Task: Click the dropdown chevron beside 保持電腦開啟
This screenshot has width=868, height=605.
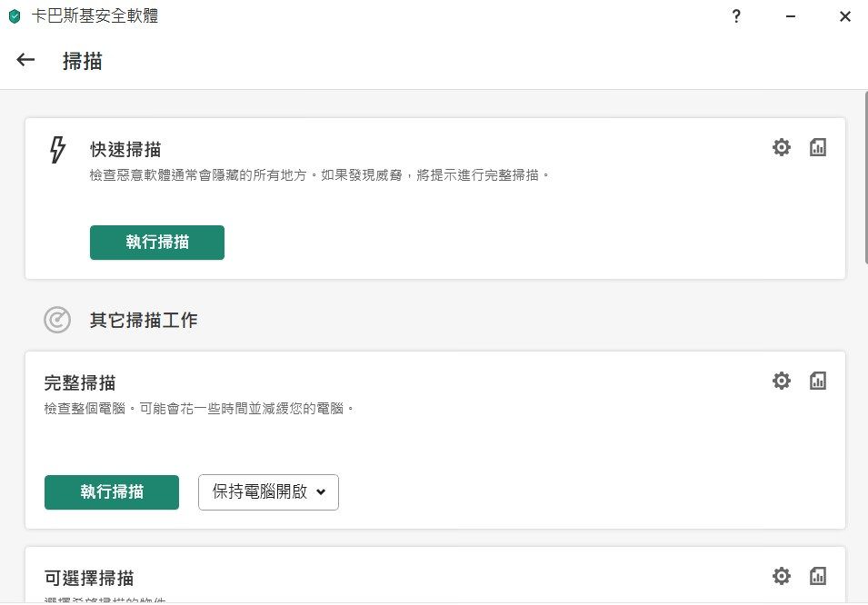Action: click(321, 491)
